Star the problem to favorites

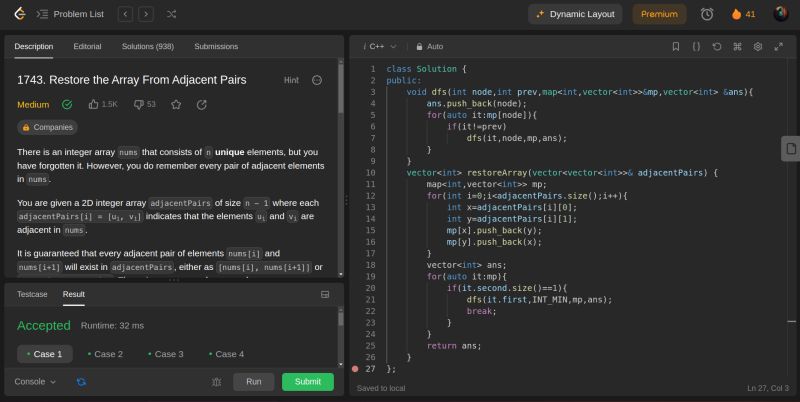(176, 104)
